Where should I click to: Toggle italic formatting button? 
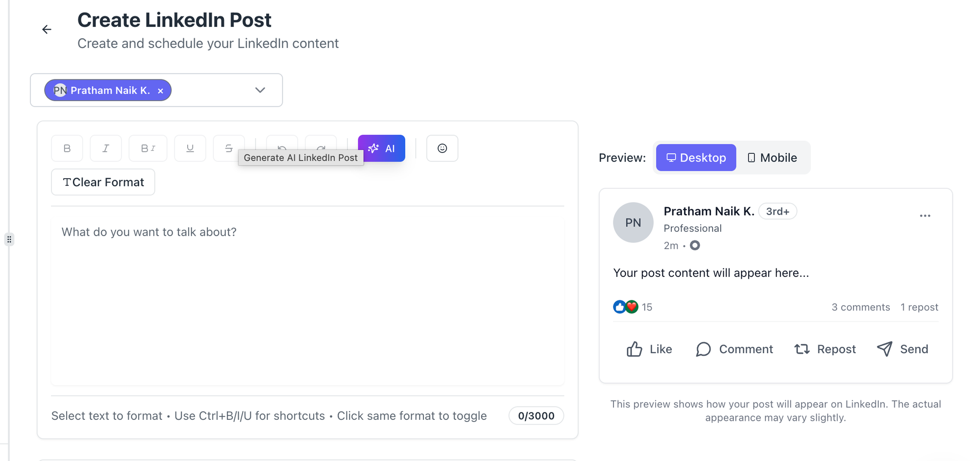[106, 148]
